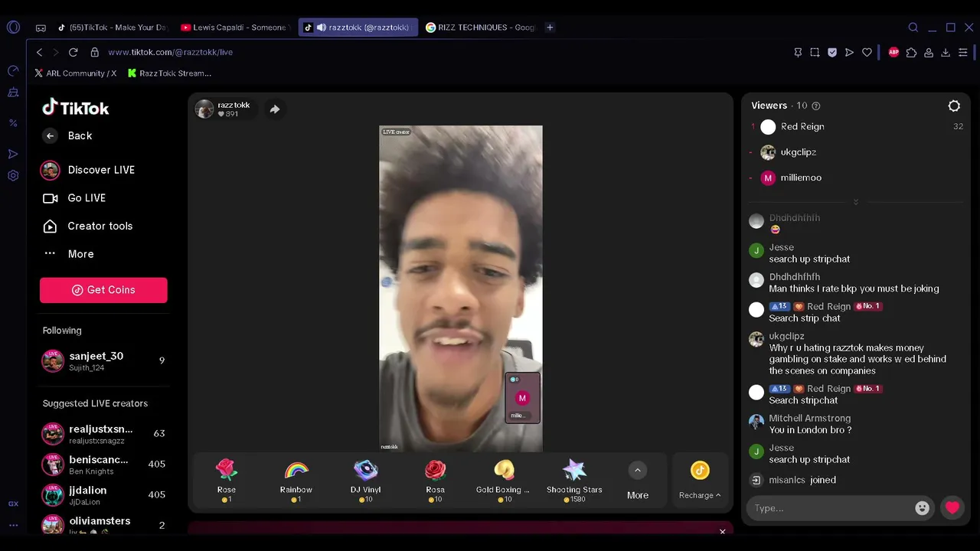This screenshot has height=551, width=980.
Task: Click the player triangle icon in toolbar
Action: 849,52
